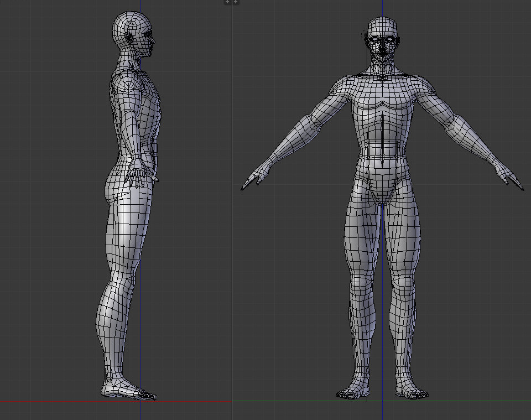Screen dimensions: 531x420
Task: Expand the front viewport's tool shelf plus icon
Action: (x=236, y=2)
